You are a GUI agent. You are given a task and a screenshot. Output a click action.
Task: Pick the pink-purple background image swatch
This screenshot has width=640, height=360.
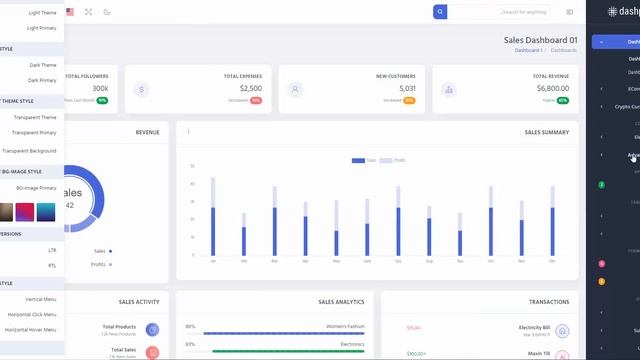[x=25, y=212]
